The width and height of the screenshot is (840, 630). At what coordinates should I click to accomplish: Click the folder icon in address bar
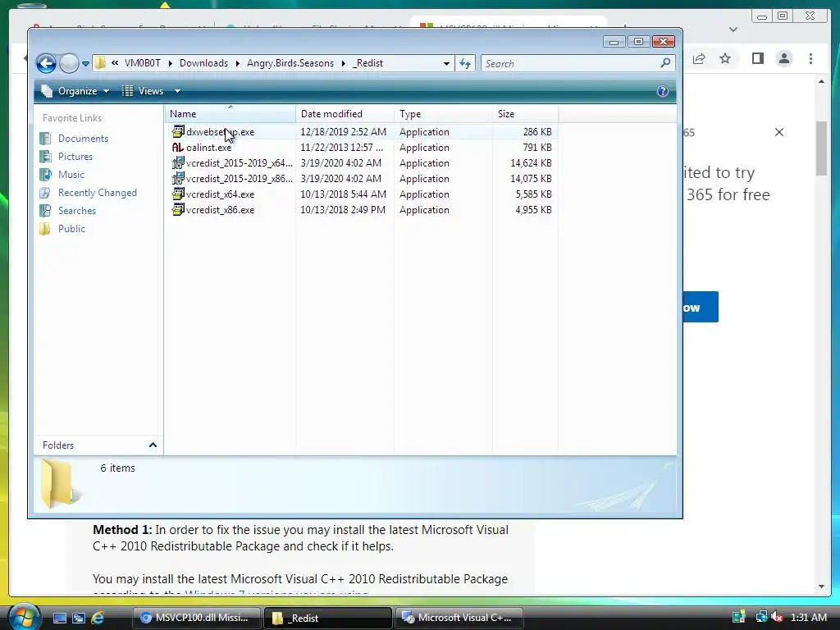click(100, 63)
